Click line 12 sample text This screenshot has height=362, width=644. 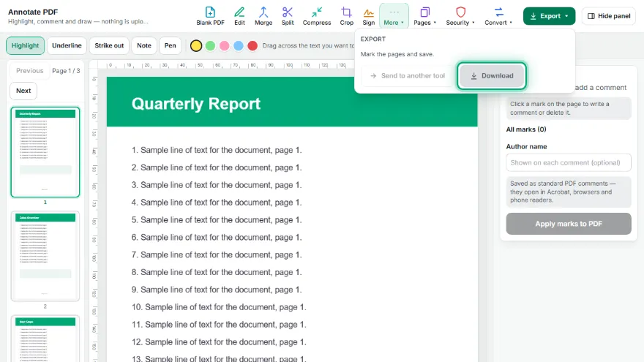click(x=219, y=342)
